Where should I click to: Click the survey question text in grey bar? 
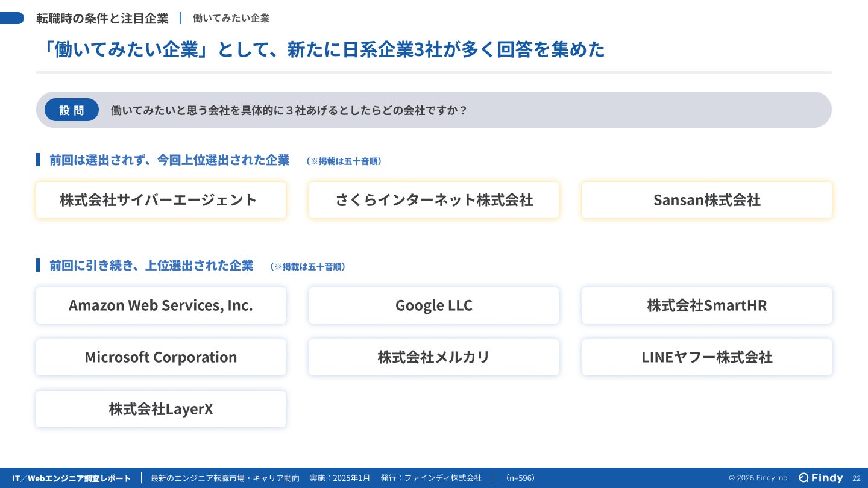pyautogui.click(x=289, y=110)
